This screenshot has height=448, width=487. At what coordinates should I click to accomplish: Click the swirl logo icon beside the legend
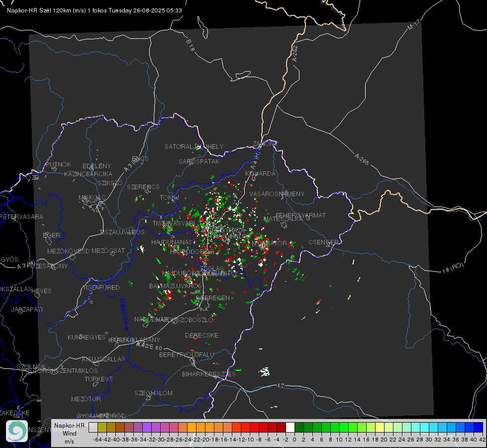pyautogui.click(x=17, y=431)
